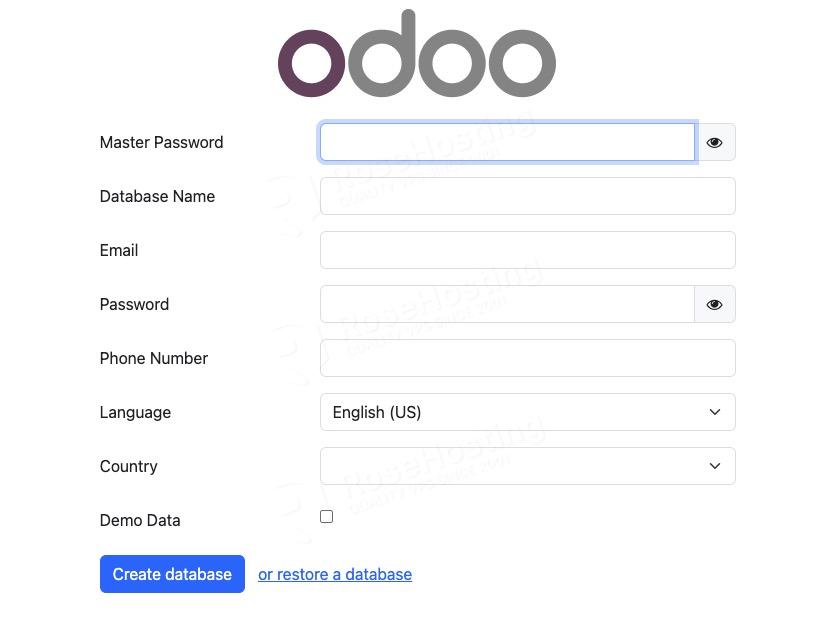Focus the Password entry field

(506, 304)
